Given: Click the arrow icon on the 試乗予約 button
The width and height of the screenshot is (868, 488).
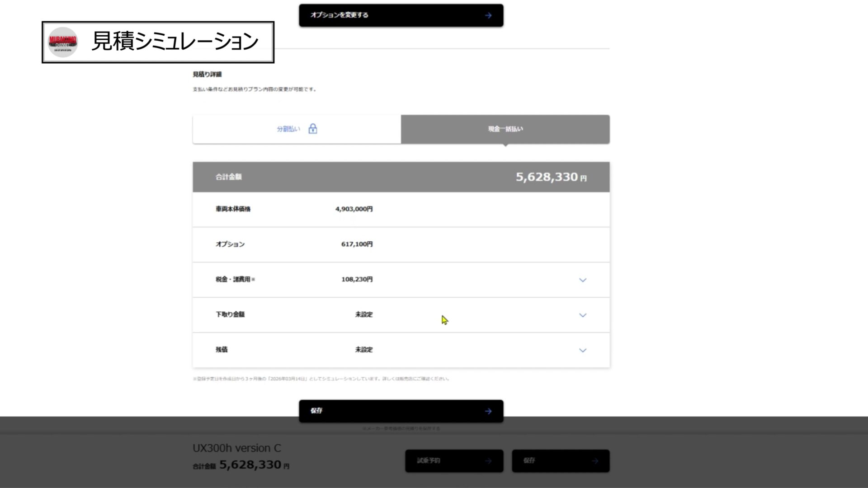Looking at the screenshot, I should 488,461.
